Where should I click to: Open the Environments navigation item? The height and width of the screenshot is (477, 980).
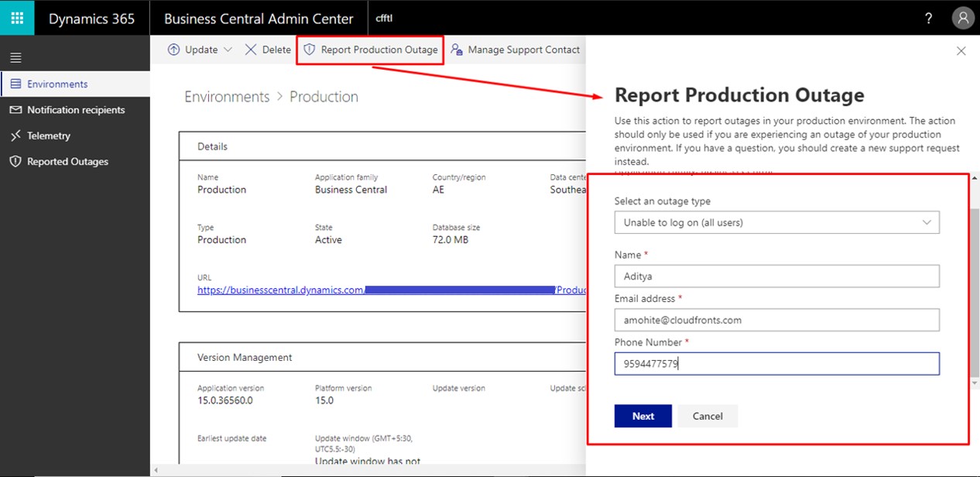pyautogui.click(x=57, y=84)
